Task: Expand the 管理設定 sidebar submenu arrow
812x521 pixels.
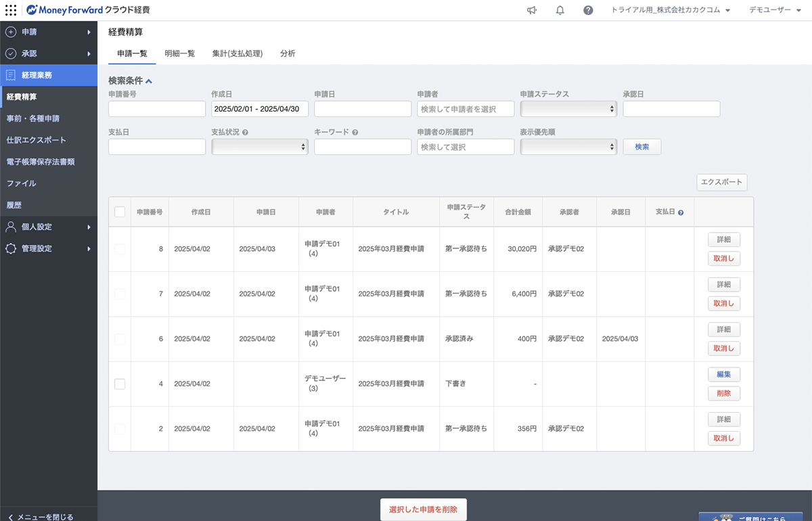Action: pos(89,248)
